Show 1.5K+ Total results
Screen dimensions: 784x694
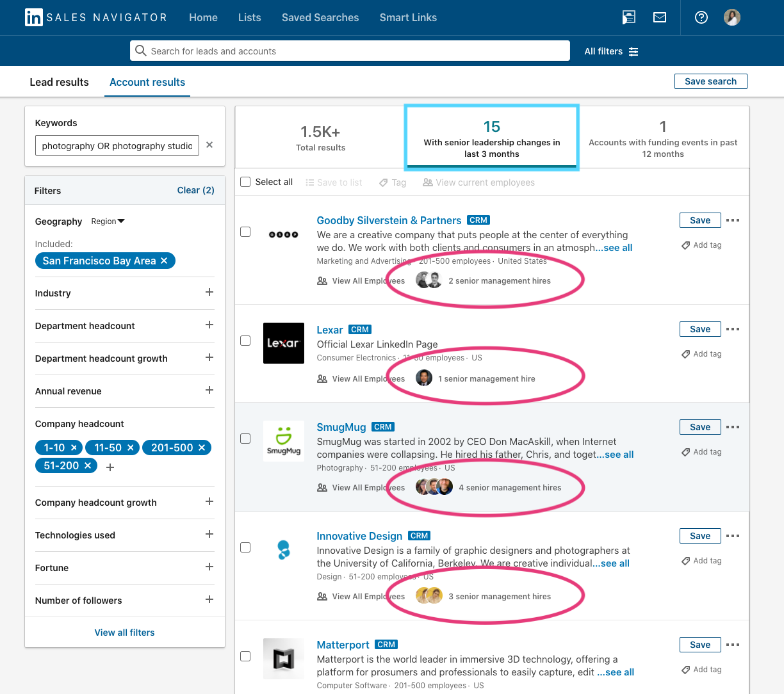tap(320, 137)
